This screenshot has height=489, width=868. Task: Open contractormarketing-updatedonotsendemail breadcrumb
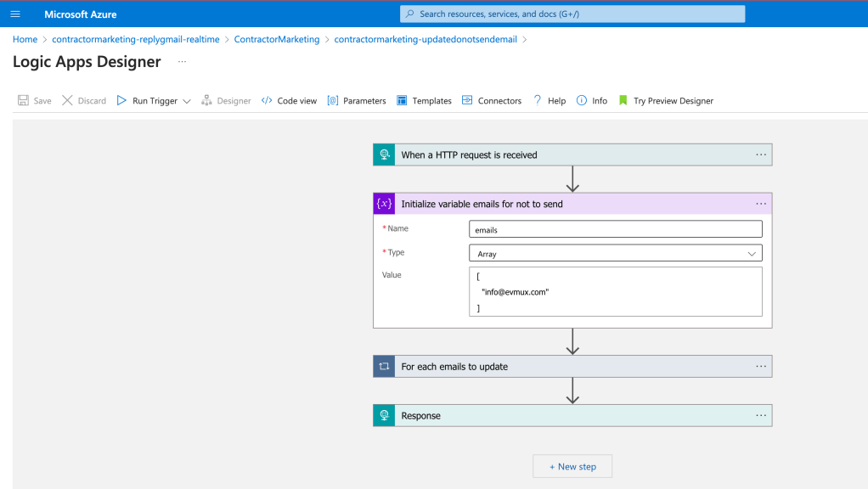[426, 39]
